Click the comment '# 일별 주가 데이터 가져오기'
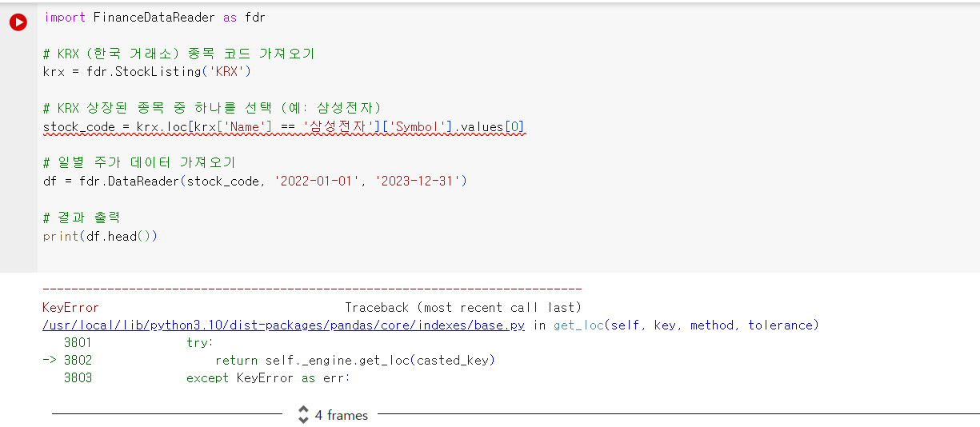Viewport: 980px width, 427px height. [140, 163]
